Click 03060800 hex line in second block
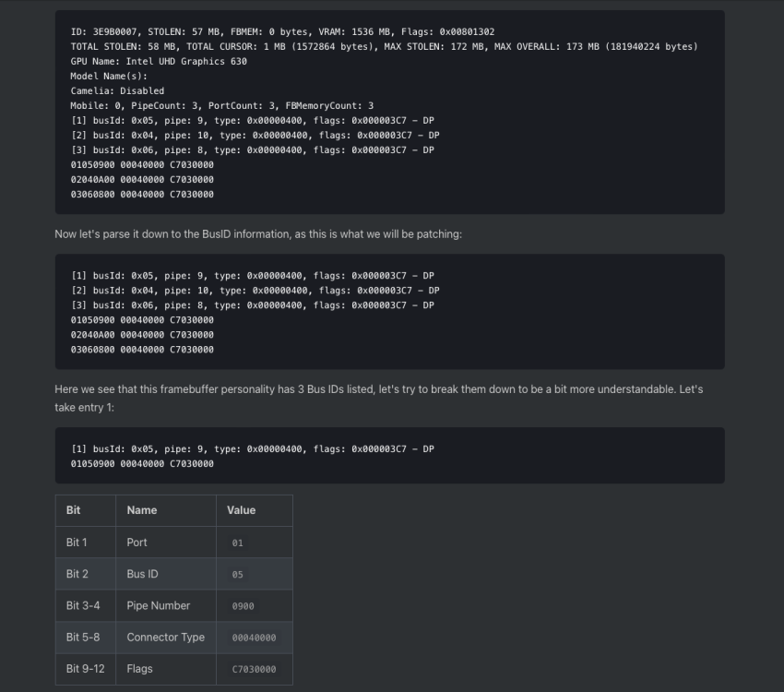The width and height of the screenshot is (784, 692). pyautogui.click(x=142, y=350)
